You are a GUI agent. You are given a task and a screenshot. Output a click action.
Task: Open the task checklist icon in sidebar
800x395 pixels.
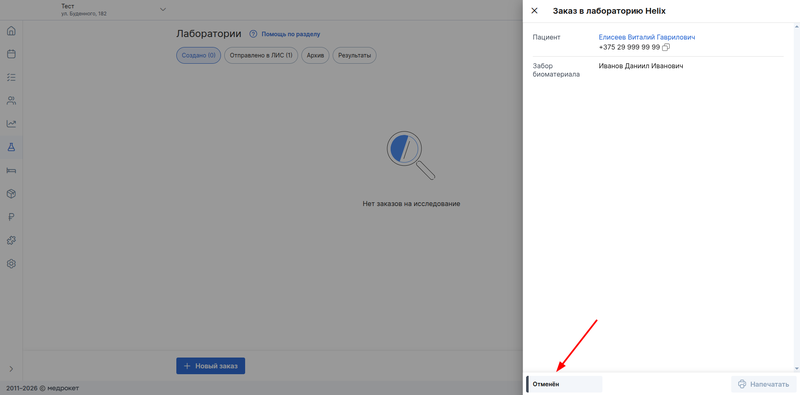coord(11,77)
